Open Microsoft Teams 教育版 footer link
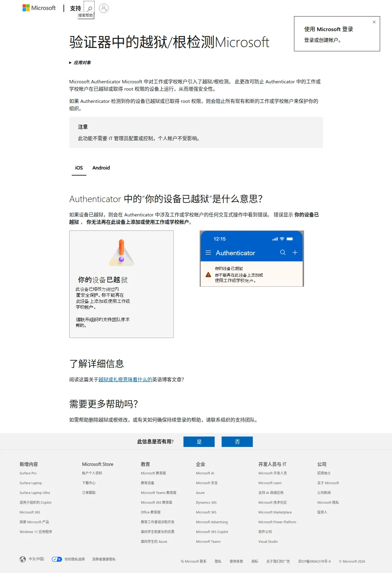 pyautogui.click(x=159, y=493)
